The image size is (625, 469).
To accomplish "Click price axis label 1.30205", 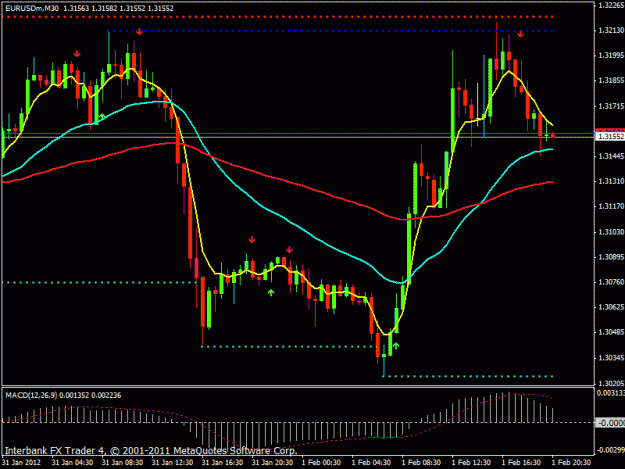I will [x=611, y=383].
